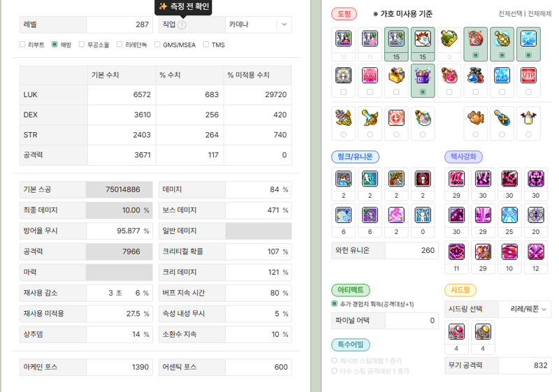Select the radio under the baby bottle icon
The height and width of the screenshot is (392, 559).
tap(528, 134)
